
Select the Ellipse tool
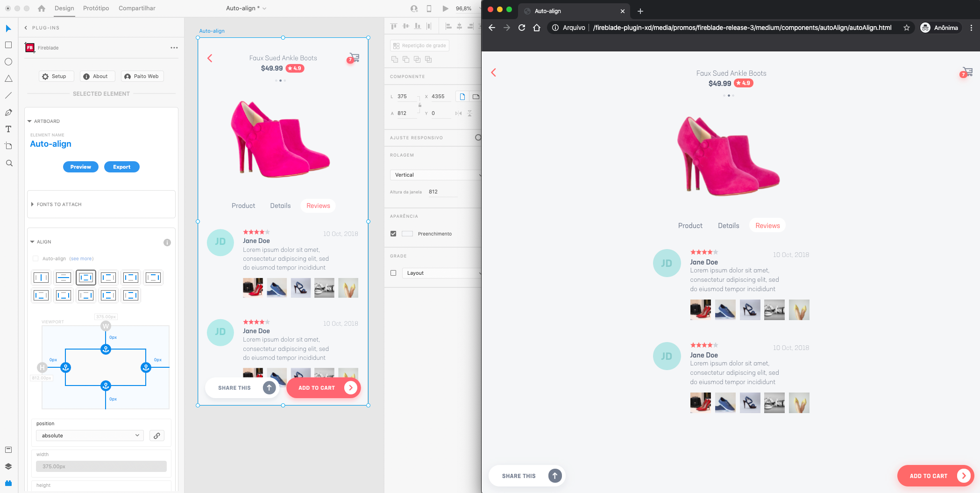coord(8,62)
